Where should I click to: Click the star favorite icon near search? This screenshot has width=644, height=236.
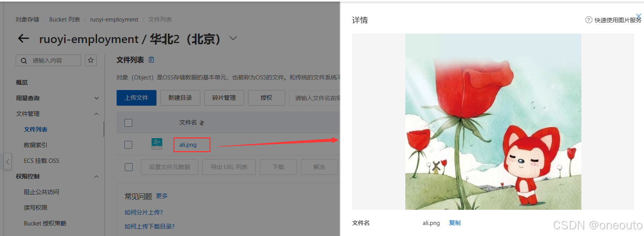tap(91, 60)
